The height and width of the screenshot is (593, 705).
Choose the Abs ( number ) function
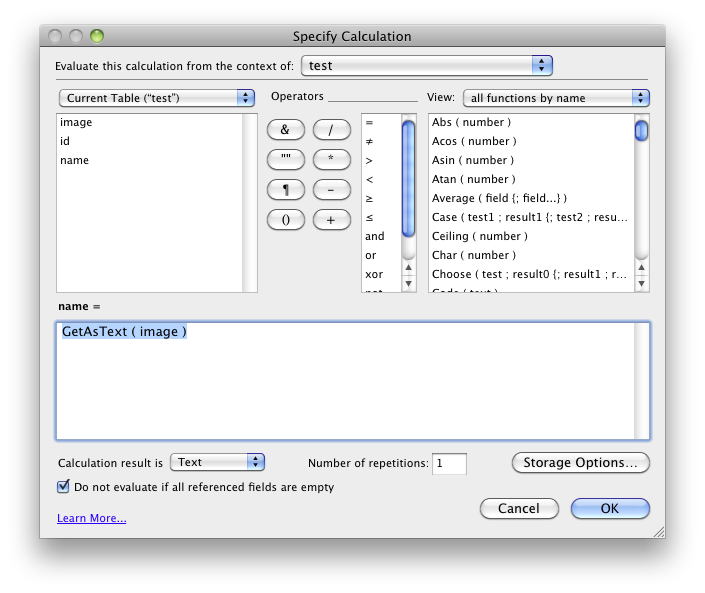pos(531,122)
